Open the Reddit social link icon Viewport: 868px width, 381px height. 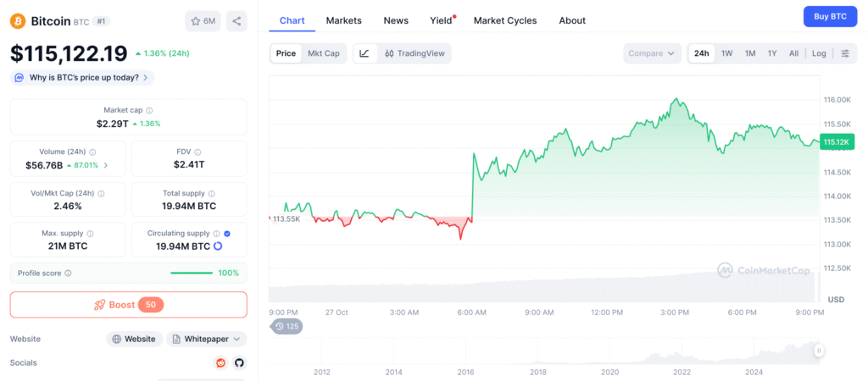pos(221,362)
